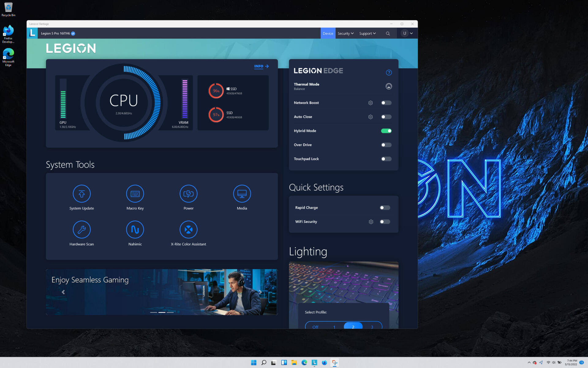Viewport: 588px width, 368px height.
Task: Expand the Security menu
Action: [x=345, y=33]
